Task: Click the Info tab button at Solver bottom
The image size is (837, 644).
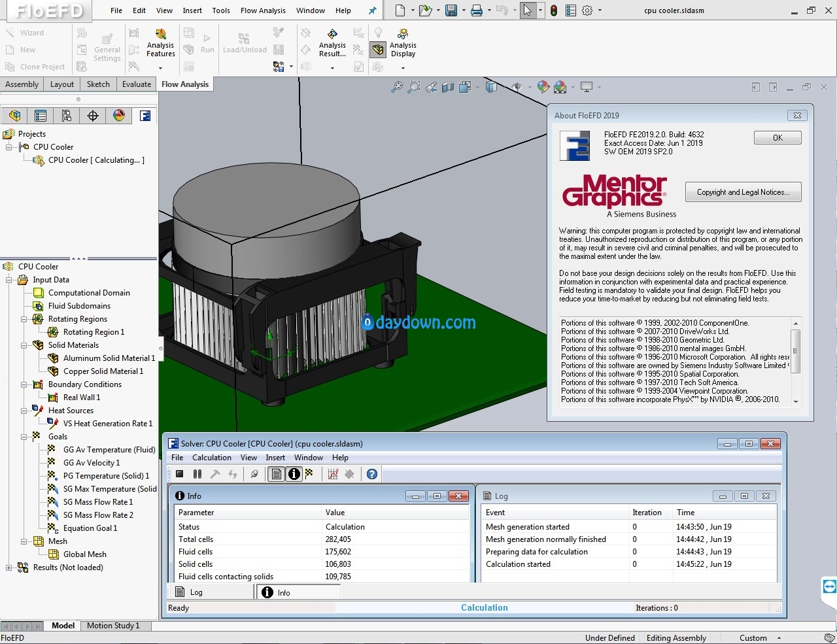Action: (297, 592)
